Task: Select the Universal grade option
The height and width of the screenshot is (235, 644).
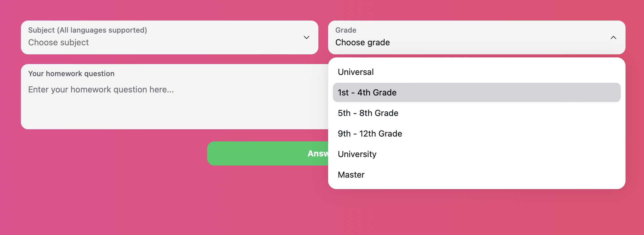Action: click(x=476, y=72)
